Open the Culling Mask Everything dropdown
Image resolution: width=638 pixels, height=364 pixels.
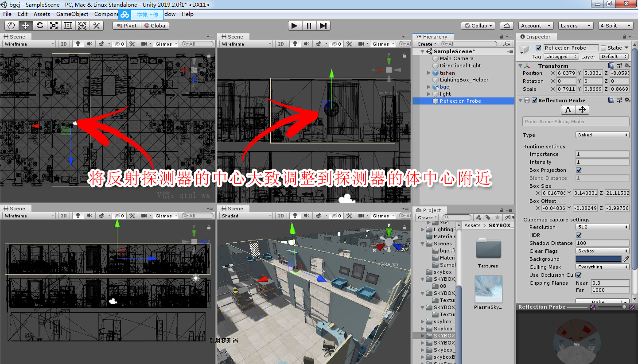click(x=602, y=267)
